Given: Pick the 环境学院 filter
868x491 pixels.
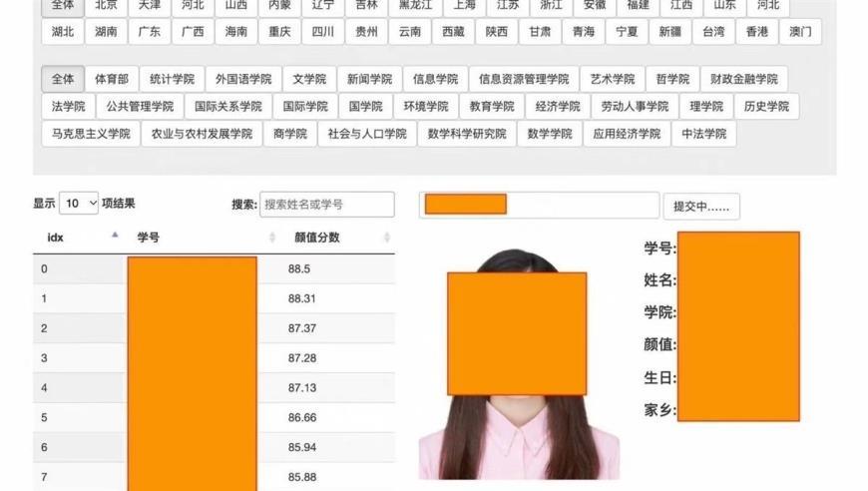Looking at the screenshot, I should [426, 106].
